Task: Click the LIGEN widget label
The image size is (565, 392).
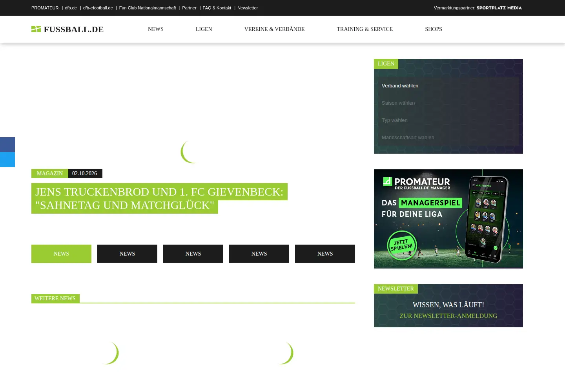Action: pos(386,64)
